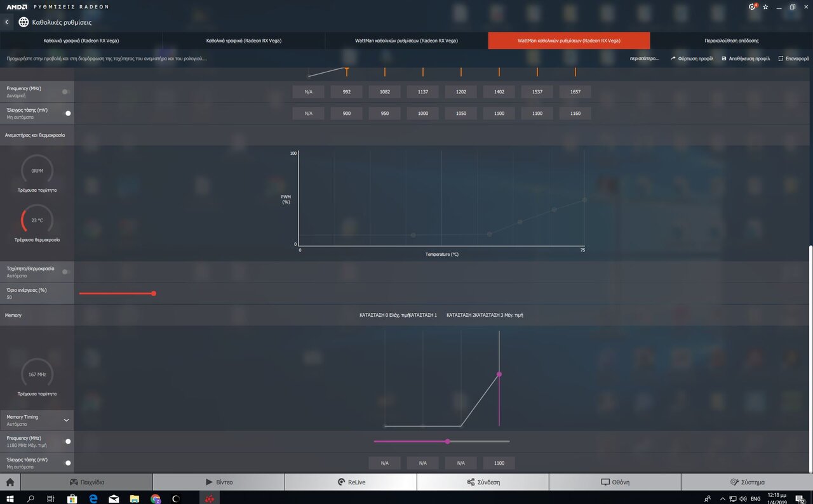The image size is (813, 504).
Task: Edit GPU frequency field 992
Action: tap(346, 92)
